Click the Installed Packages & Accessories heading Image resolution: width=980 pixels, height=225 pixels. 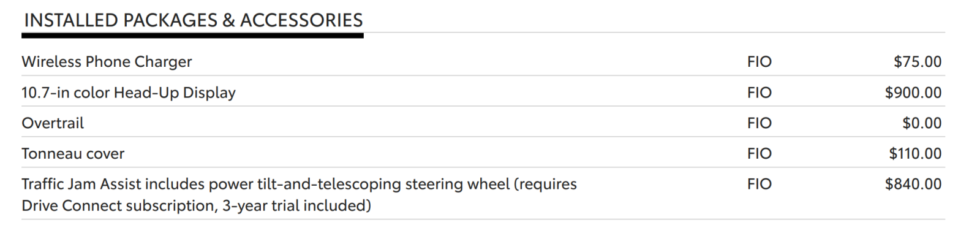pyautogui.click(x=193, y=20)
